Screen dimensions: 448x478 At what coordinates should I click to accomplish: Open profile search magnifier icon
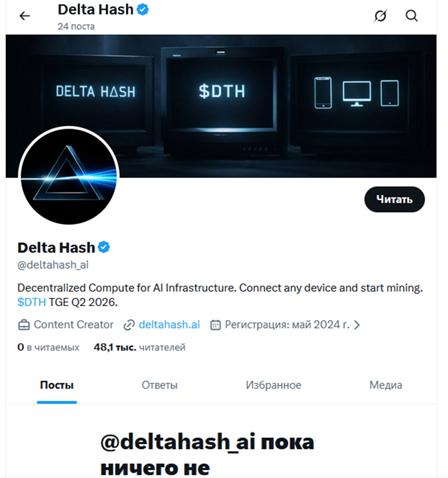point(412,16)
